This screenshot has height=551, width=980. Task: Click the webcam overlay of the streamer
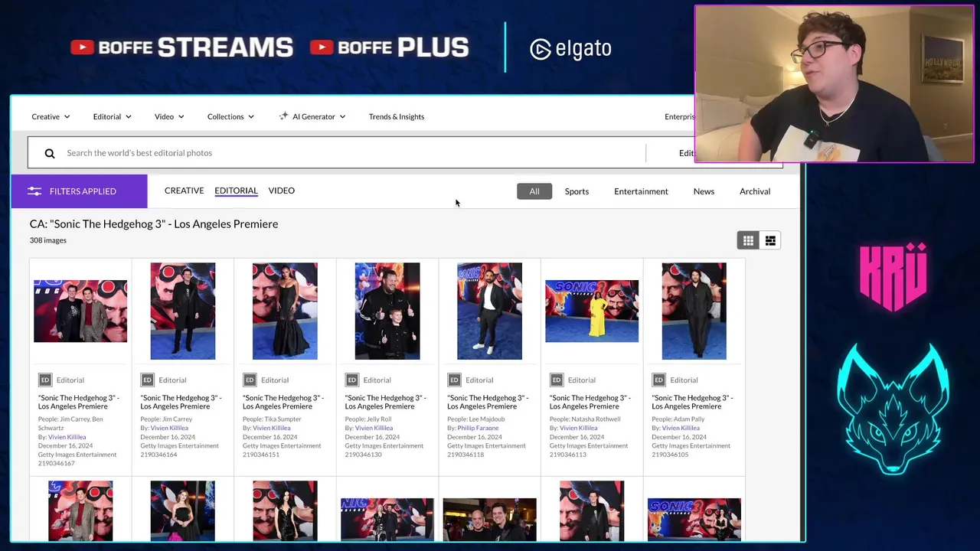tap(834, 84)
